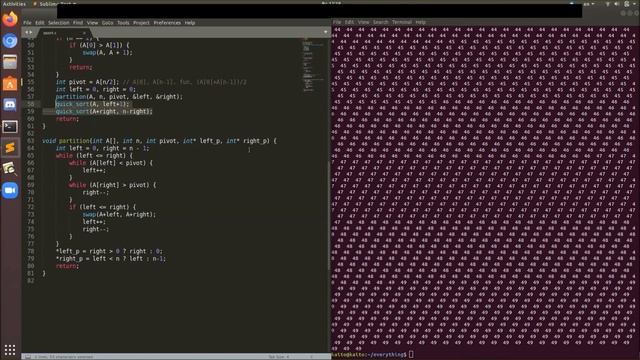Screen dimensions: 640x360
Task: Open the Files manager dock icon
Action: (10, 62)
